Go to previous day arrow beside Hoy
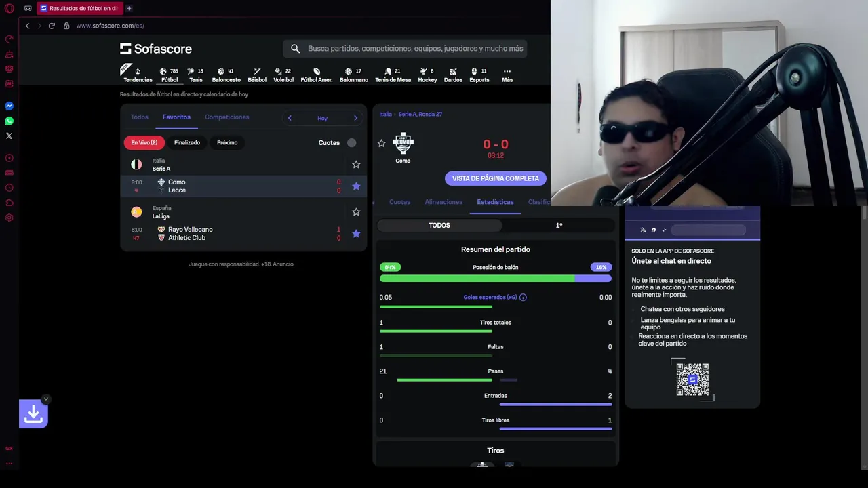This screenshot has width=868, height=488. 290,118
